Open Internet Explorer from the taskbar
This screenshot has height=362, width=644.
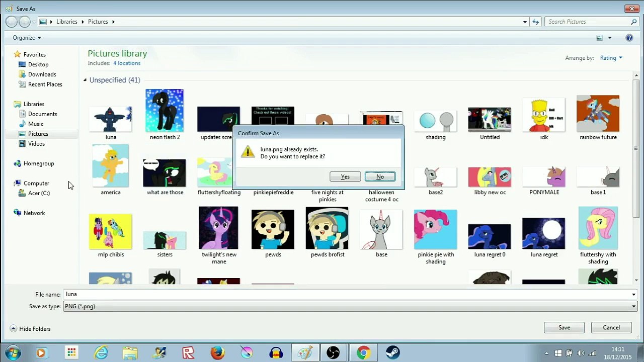pos(101,353)
